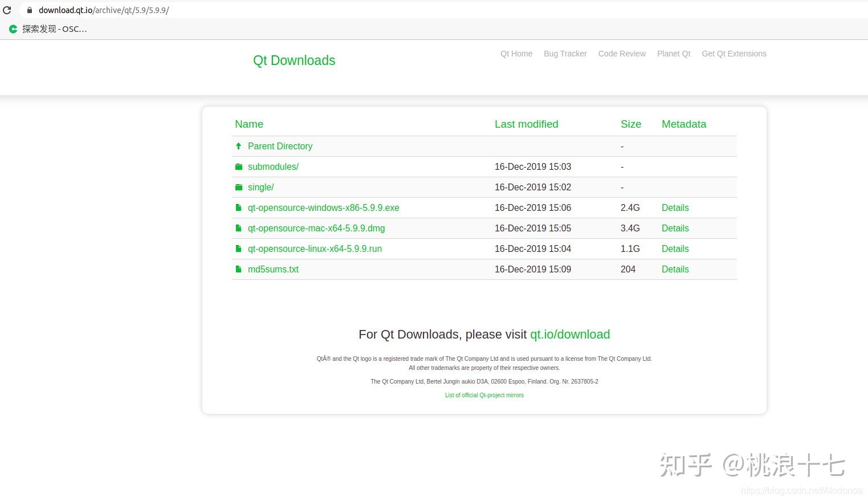Open the 探索发现 - OSC bookmark
Viewport: 868px width, 501px height.
48,29
